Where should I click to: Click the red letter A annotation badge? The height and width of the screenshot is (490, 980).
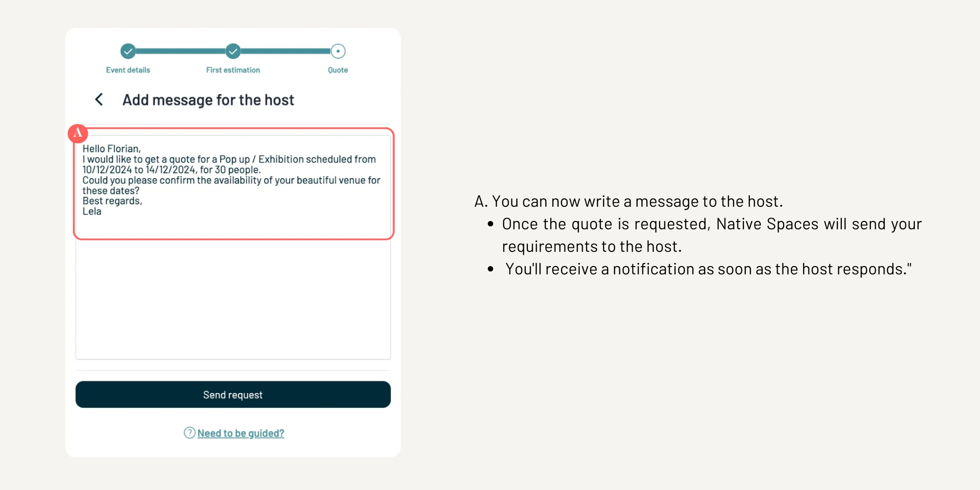point(78,133)
